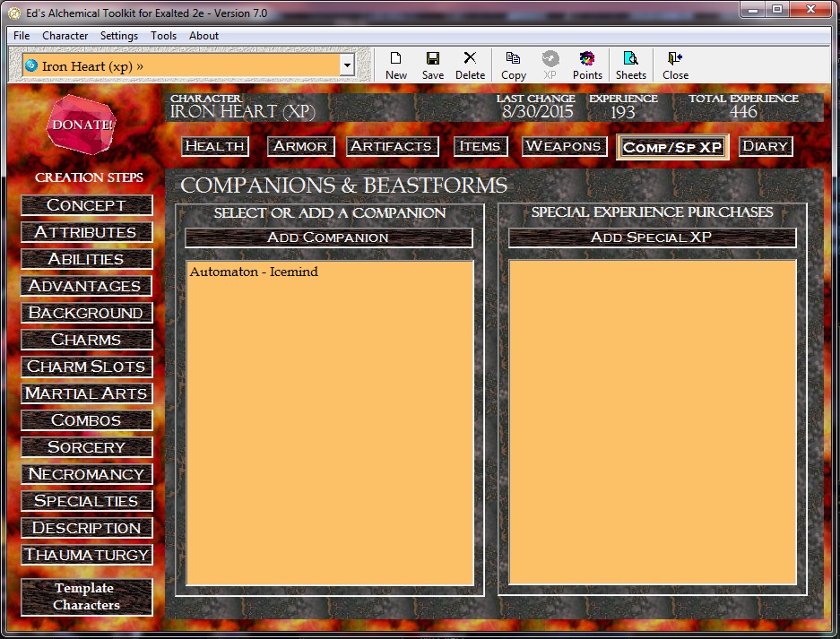This screenshot has height=639, width=840.
Task: Click the New character toolbar icon
Action: point(396,65)
